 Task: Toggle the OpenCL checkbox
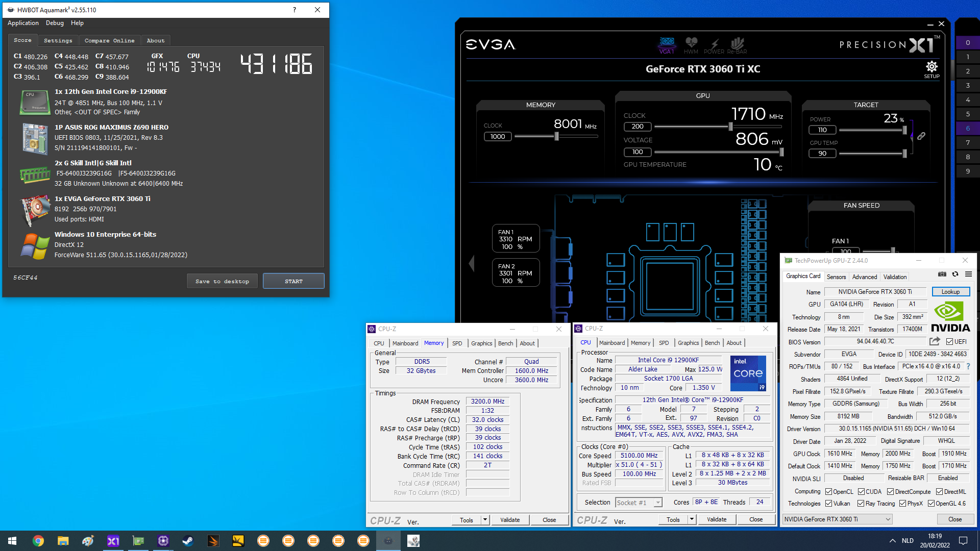click(829, 492)
